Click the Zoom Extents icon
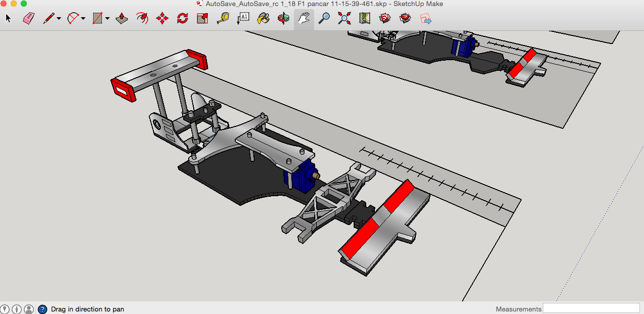 point(345,19)
